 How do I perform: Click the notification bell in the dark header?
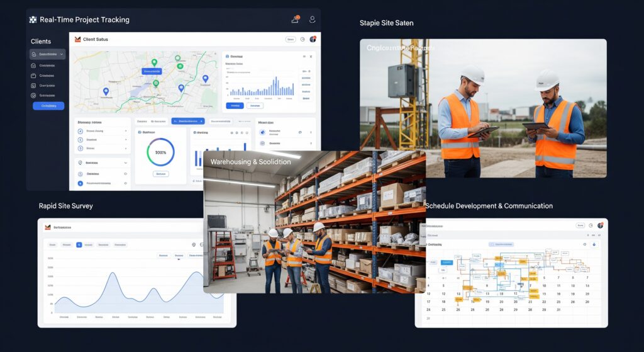click(x=295, y=20)
